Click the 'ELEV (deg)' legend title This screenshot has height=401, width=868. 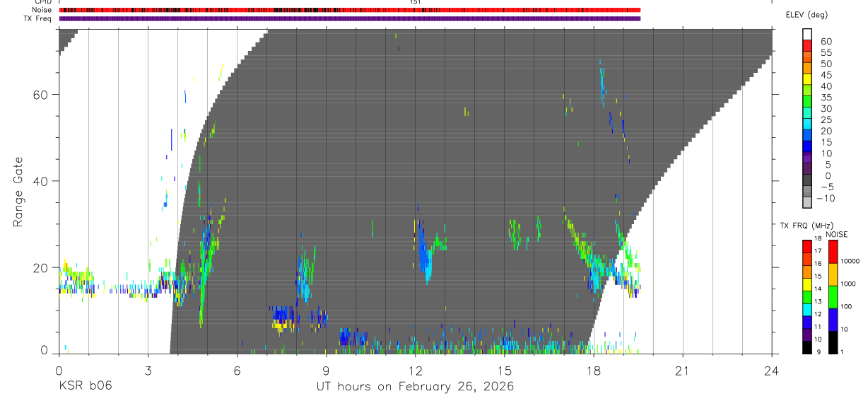coord(807,15)
